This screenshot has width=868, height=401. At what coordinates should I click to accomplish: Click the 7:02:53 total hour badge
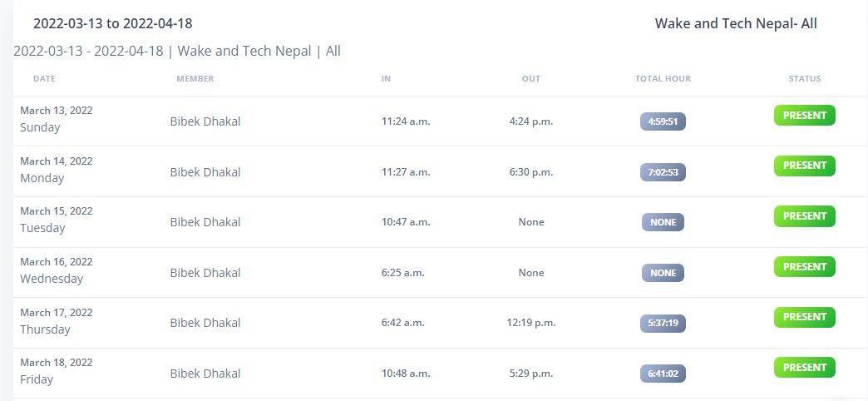(x=663, y=171)
